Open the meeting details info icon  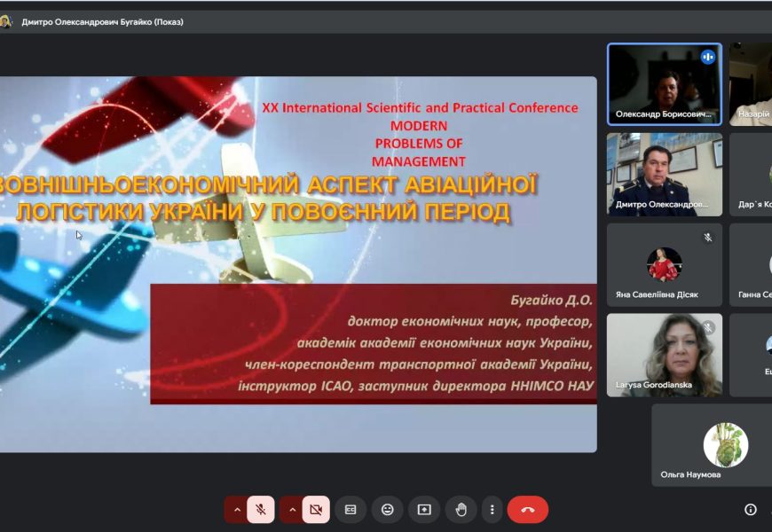pos(751,510)
